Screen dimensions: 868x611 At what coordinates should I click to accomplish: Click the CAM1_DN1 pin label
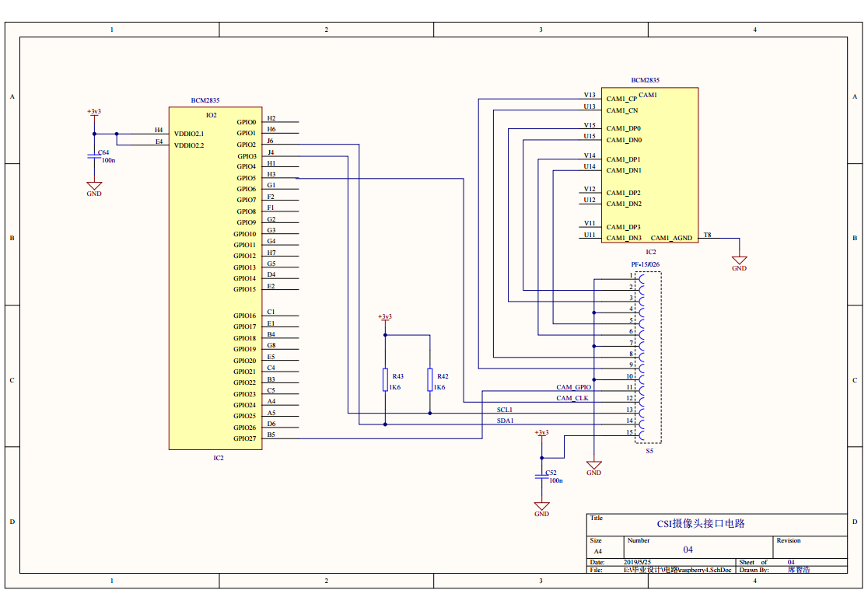click(624, 170)
